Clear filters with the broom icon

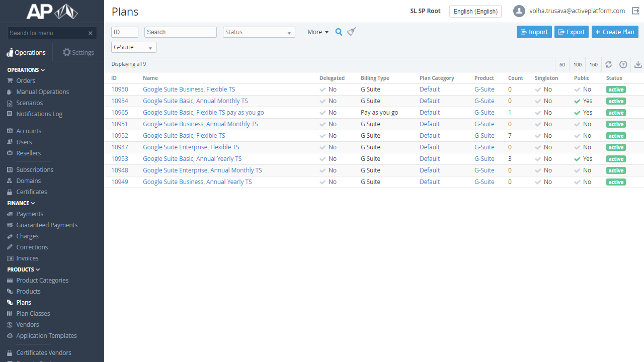point(351,32)
